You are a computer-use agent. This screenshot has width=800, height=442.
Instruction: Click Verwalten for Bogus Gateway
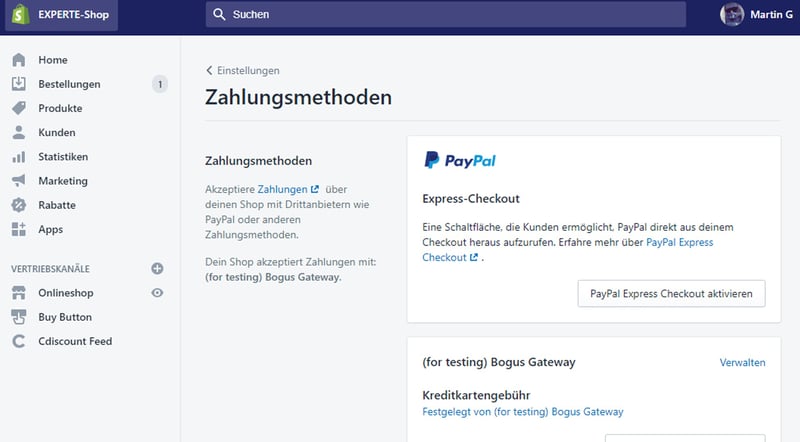(x=742, y=362)
